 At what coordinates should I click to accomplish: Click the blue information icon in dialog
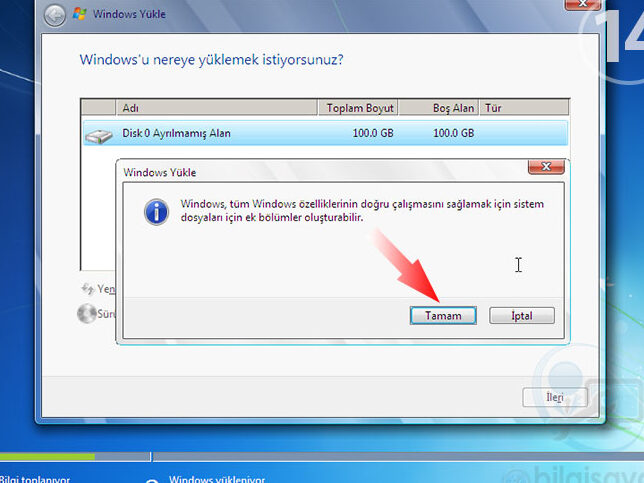pos(156,211)
